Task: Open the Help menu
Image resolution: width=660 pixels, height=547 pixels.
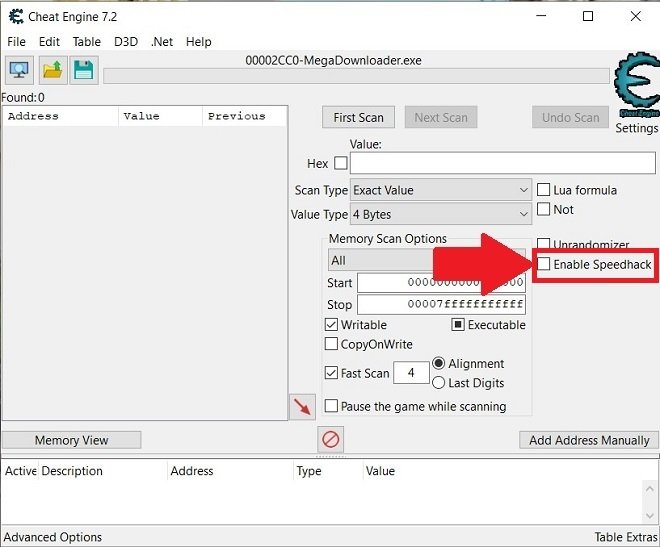Action: pyautogui.click(x=199, y=42)
